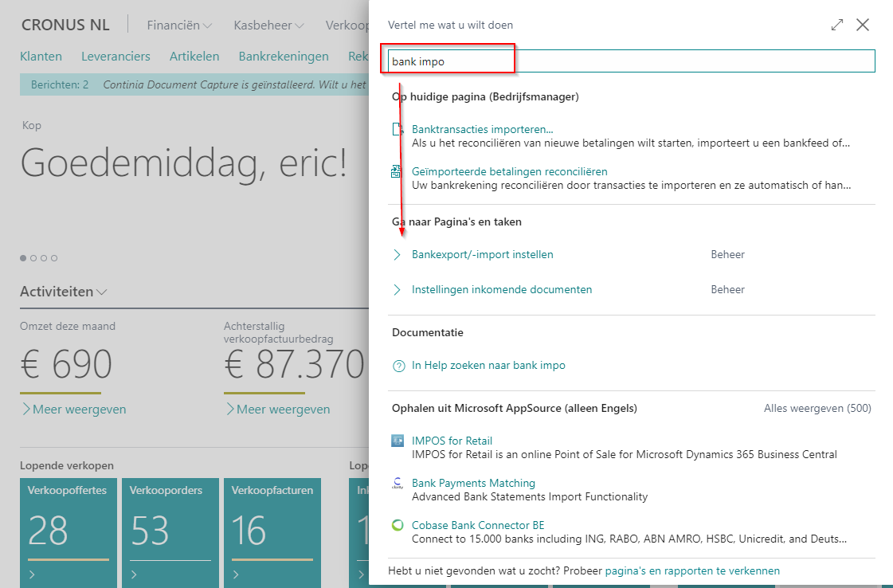Expand the Financiën menu
This screenshot has width=893, height=588.
pos(179,25)
